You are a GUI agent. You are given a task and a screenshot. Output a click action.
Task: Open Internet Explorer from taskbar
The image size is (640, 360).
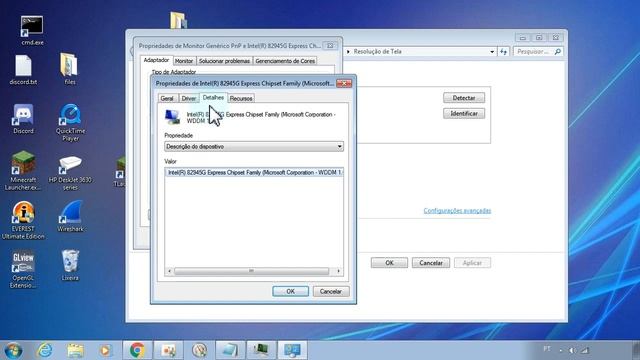[44, 350]
